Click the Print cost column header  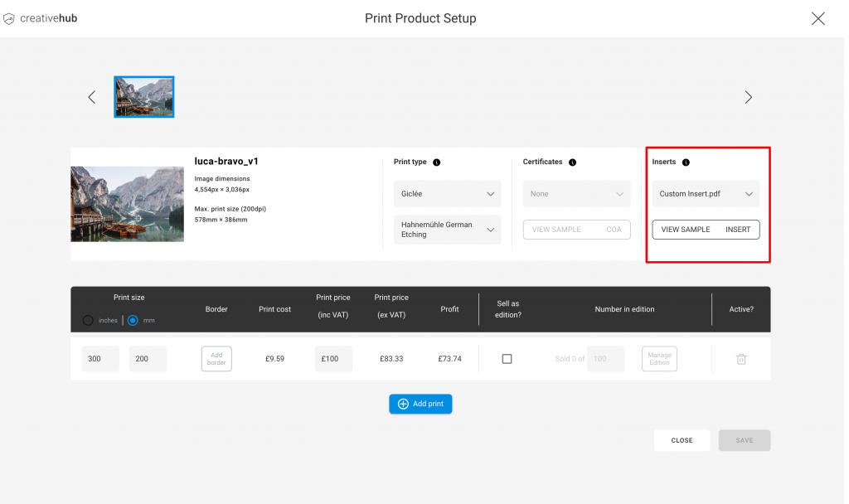tap(274, 309)
